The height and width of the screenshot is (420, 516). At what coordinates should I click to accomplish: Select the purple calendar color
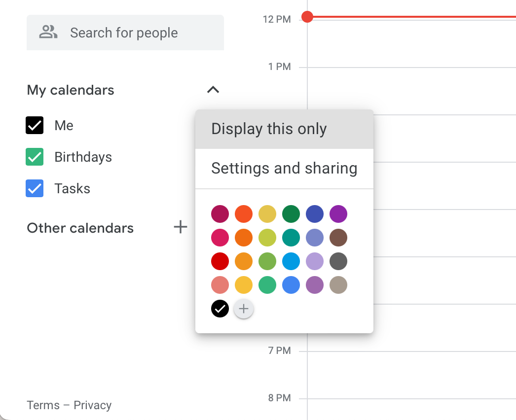338,214
